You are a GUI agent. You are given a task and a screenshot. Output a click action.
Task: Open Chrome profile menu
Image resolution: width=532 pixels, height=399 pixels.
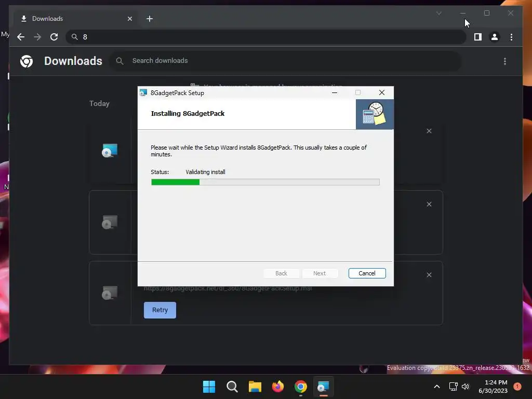[x=495, y=37]
